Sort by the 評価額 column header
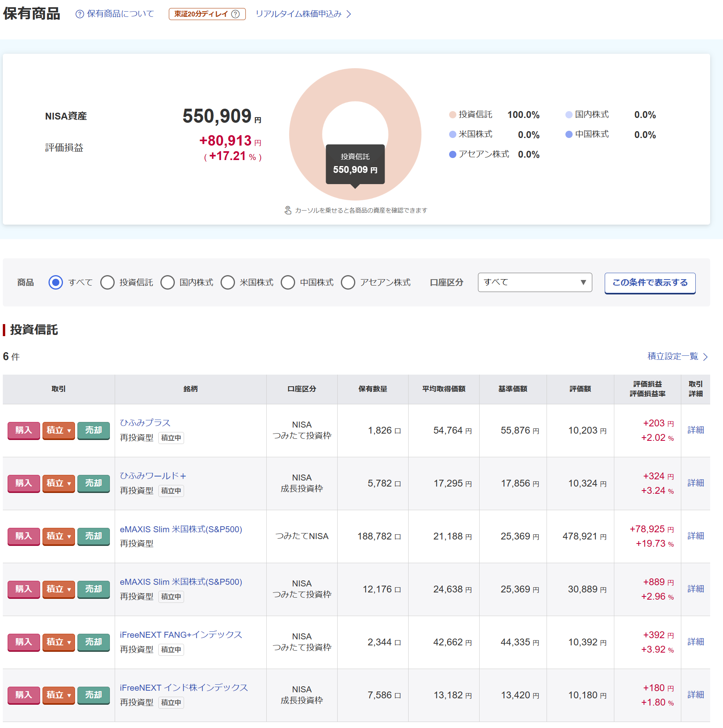The width and height of the screenshot is (723, 728). [x=580, y=389]
